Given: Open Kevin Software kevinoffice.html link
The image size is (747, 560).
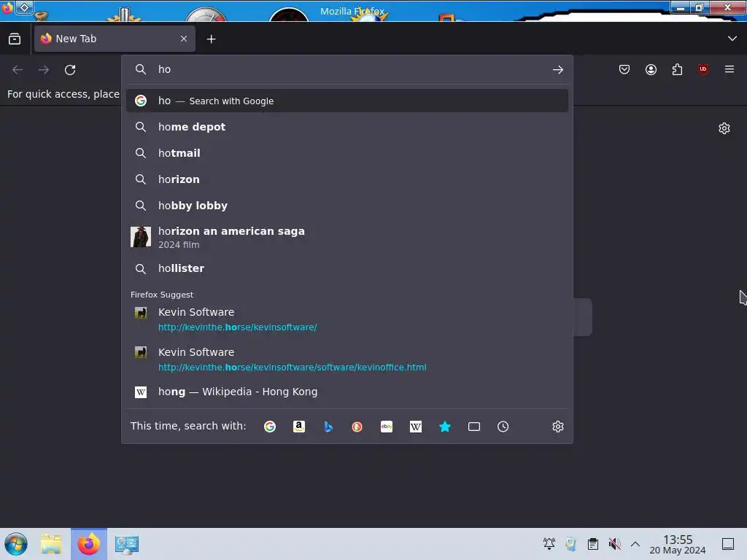Looking at the screenshot, I should 347,359.
